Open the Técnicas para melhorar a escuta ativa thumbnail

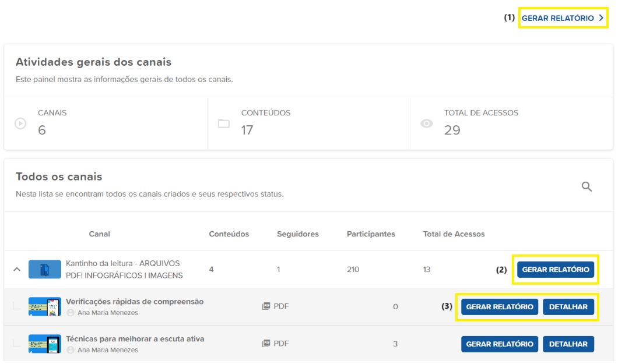[45, 344]
